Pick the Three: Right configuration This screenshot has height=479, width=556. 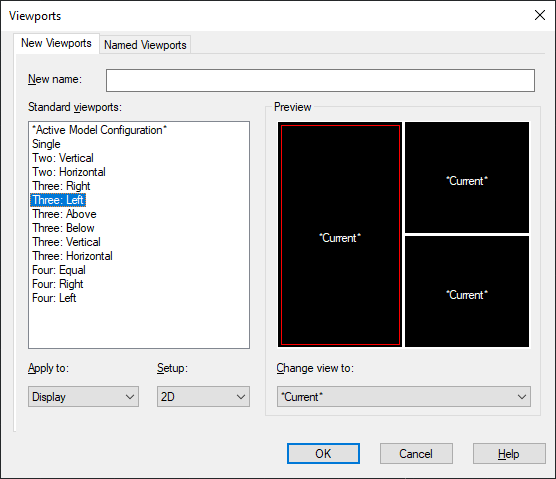coord(61,186)
